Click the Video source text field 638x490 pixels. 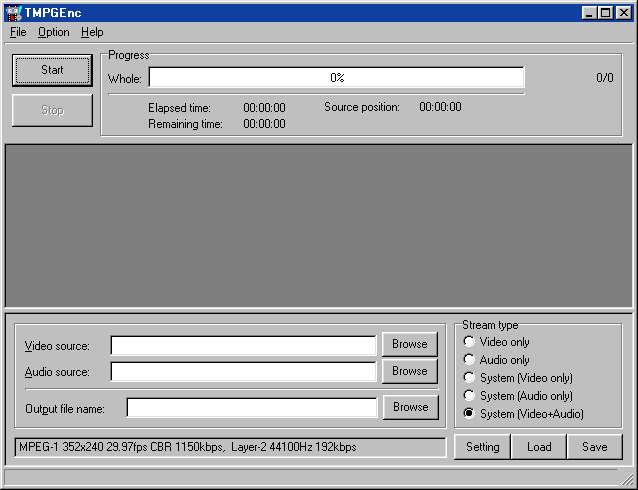pyautogui.click(x=243, y=345)
